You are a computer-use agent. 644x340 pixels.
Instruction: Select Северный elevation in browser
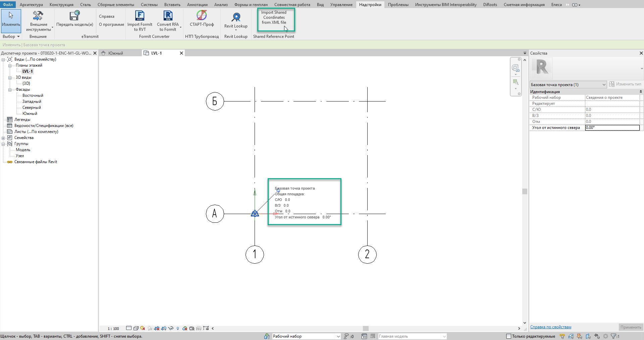pyautogui.click(x=32, y=108)
